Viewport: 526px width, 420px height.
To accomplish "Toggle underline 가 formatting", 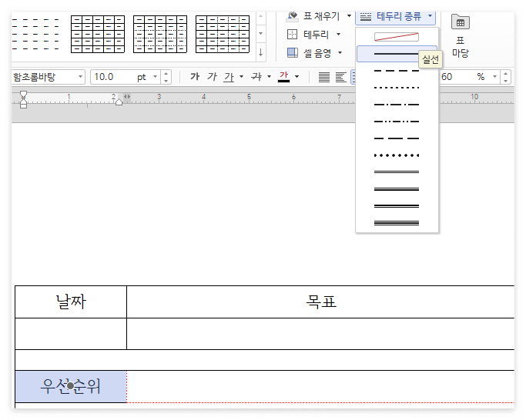I will [x=229, y=77].
